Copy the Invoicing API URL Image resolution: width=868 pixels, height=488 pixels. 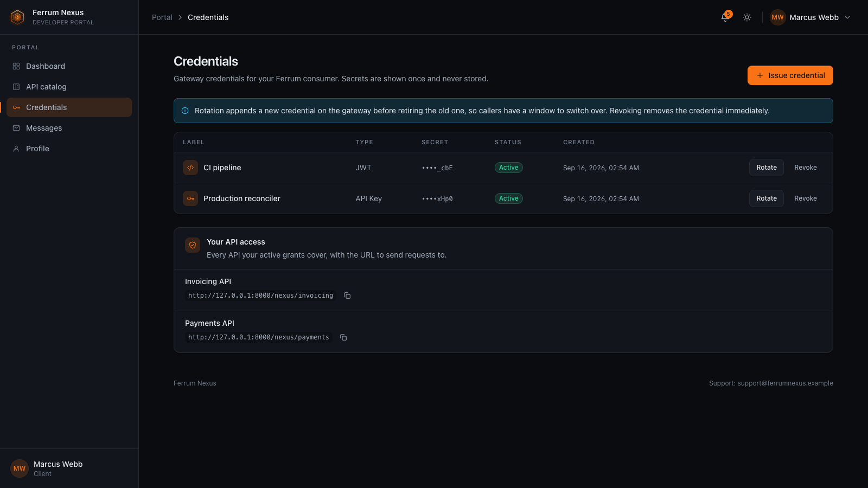347,296
